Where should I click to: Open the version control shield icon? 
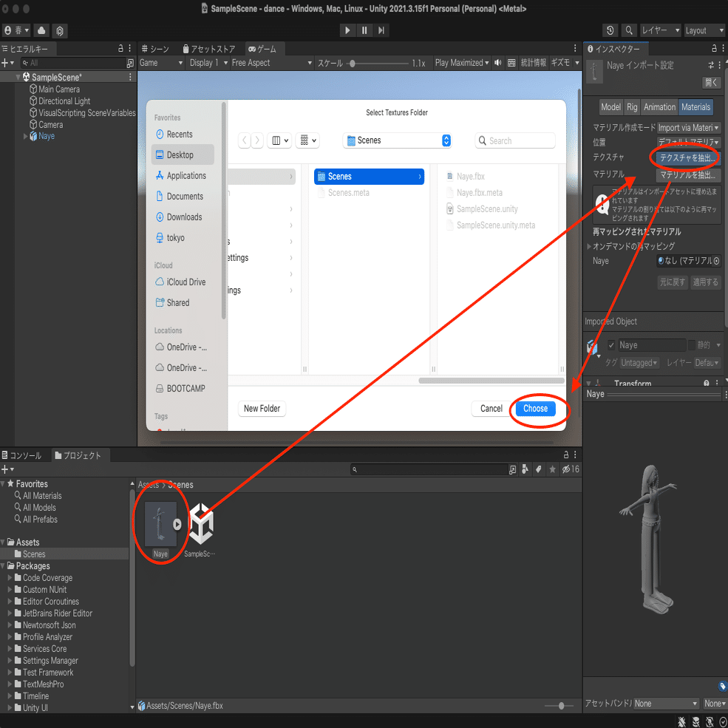[59, 30]
